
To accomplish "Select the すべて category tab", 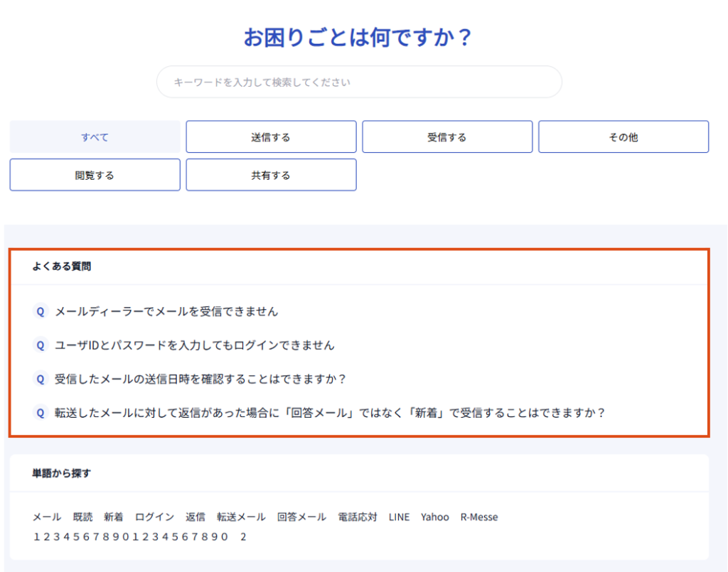I will point(95,137).
